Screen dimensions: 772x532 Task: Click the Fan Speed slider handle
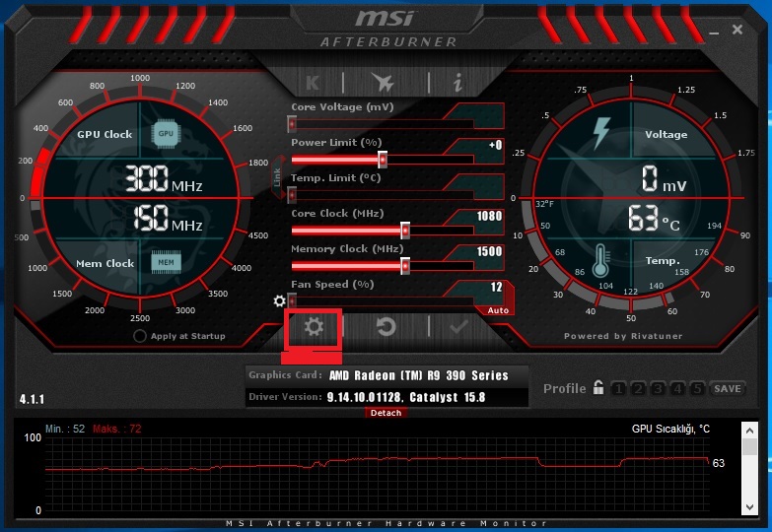point(292,300)
